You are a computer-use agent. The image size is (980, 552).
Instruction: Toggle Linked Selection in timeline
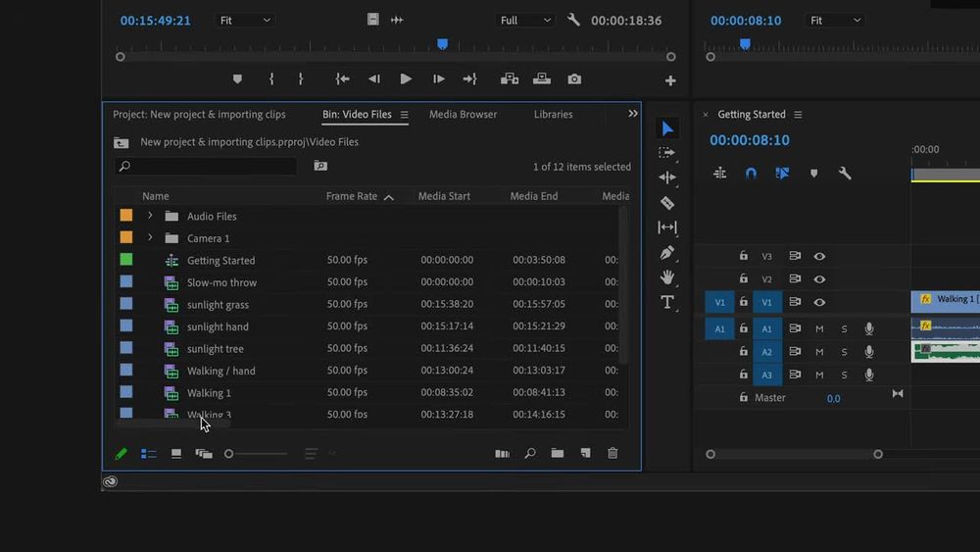[782, 174]
